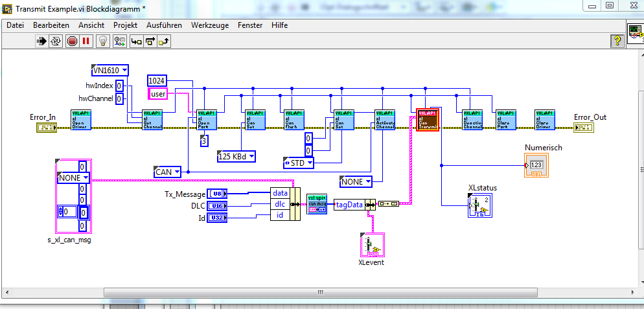Click the 1024 numeric constant
Screen dimensions: 644x309
(x=157, y=81)
